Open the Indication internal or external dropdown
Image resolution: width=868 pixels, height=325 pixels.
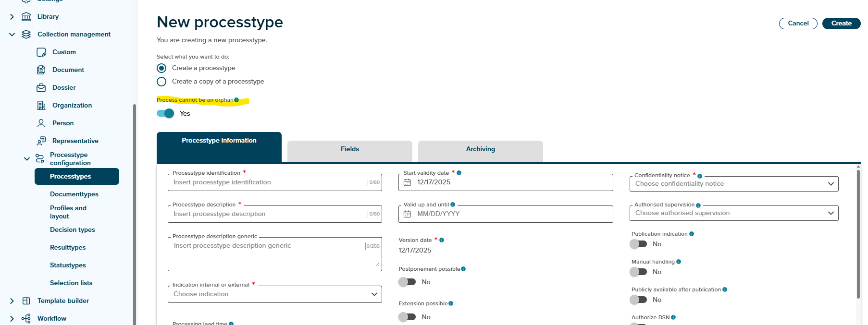[x=274, y=294]
